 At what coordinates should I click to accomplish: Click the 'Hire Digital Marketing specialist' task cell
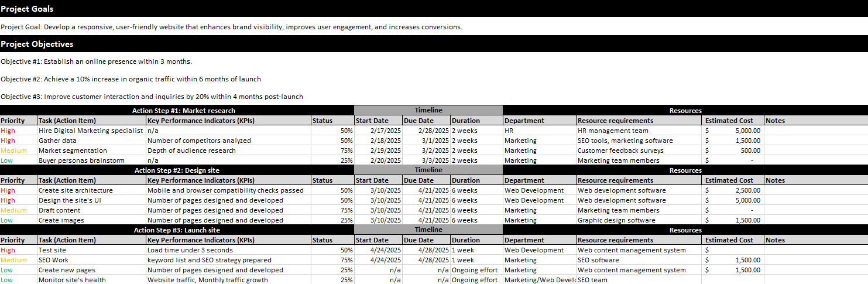(x=91, y=131)
